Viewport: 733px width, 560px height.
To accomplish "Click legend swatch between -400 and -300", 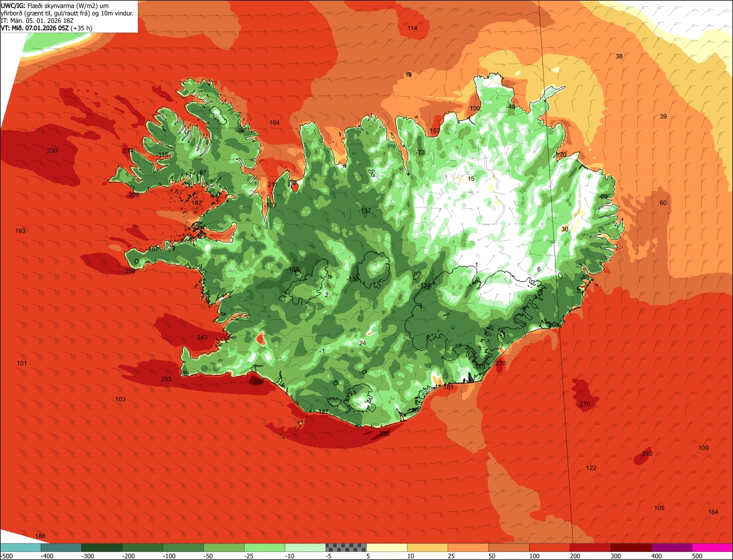I will click(x=61, y=547).
